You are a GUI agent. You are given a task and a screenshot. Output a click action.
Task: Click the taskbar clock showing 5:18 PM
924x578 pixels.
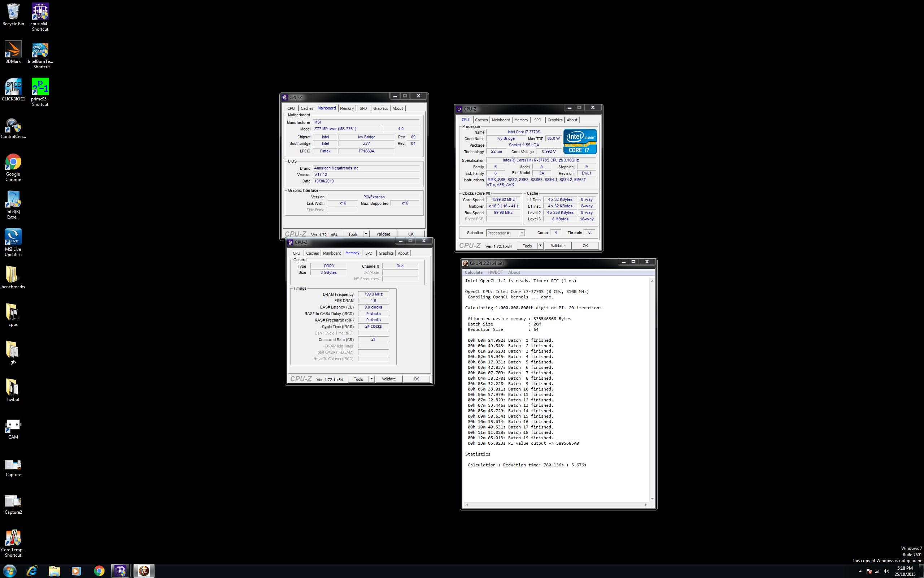(905, 571)
